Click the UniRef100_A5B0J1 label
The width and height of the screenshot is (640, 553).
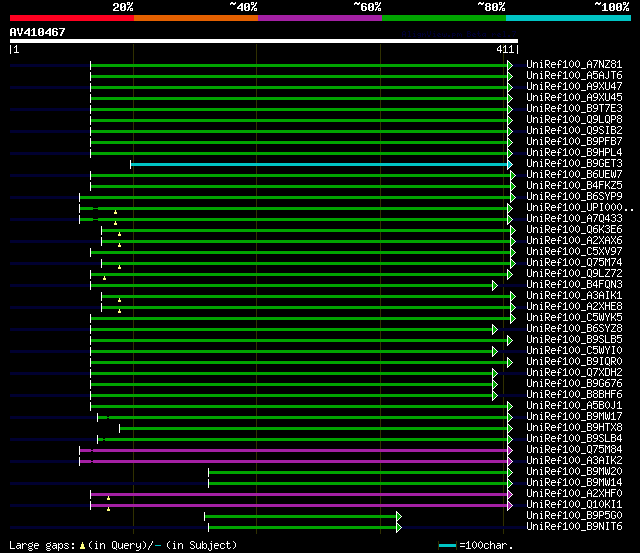pos(574,406)
